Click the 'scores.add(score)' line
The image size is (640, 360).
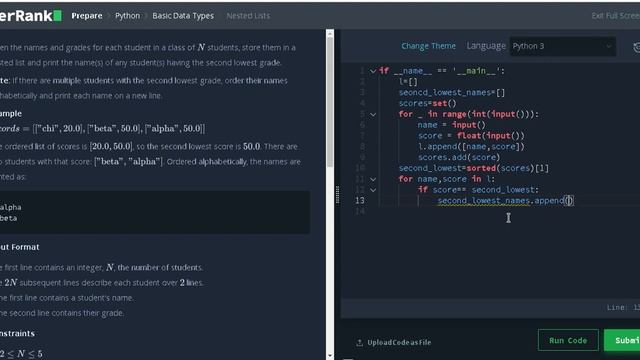[459, 157]
